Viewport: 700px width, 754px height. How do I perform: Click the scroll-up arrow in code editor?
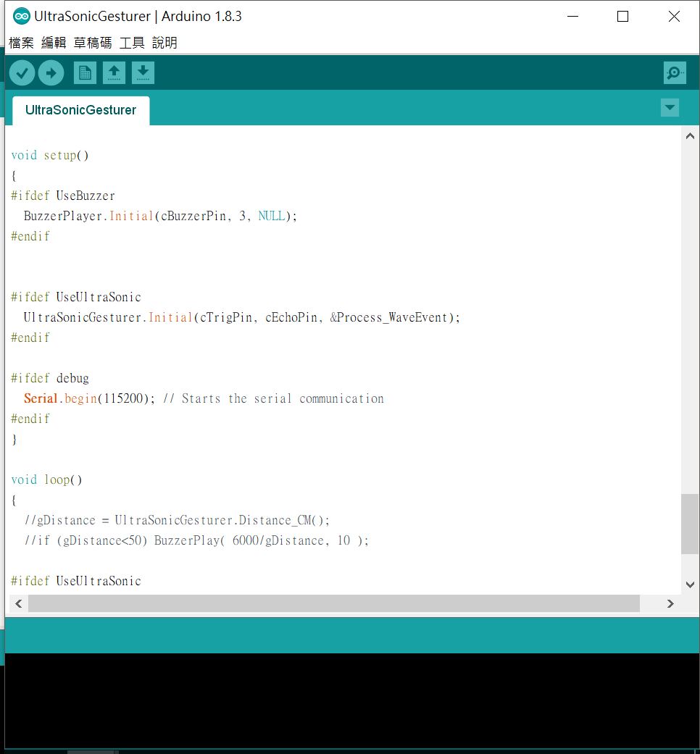point(690,135)
